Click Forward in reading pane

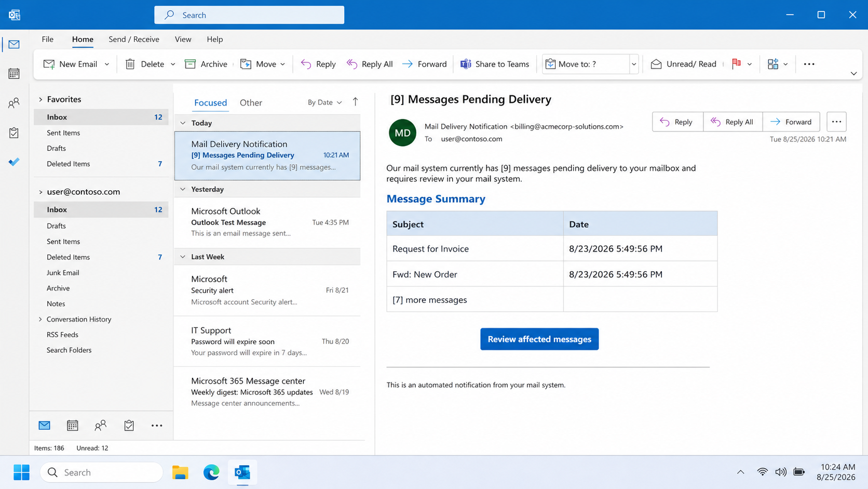pyautogui.click(x=791, y=122)
